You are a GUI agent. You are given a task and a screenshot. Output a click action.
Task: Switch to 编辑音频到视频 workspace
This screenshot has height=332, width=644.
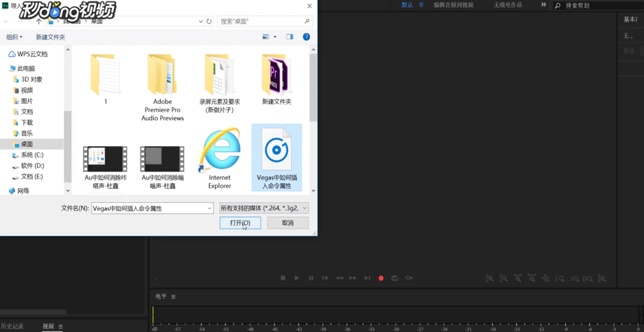tap(453, 5)
